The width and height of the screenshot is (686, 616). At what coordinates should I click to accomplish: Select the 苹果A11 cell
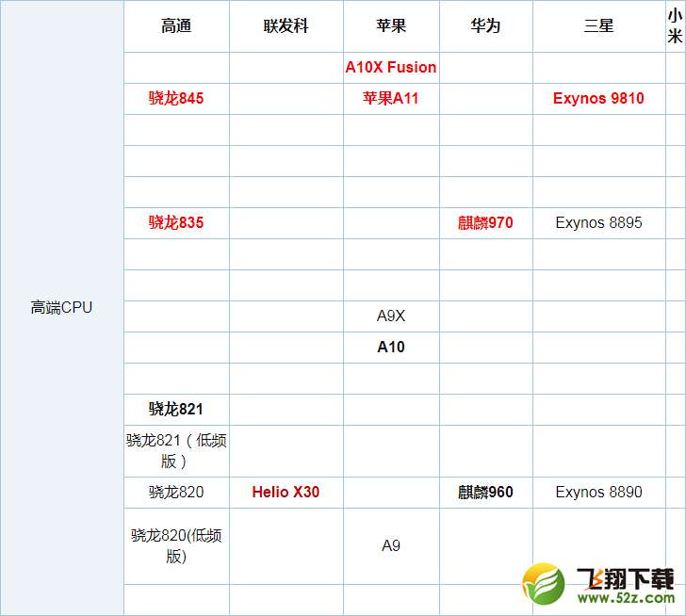pos(390,98)
